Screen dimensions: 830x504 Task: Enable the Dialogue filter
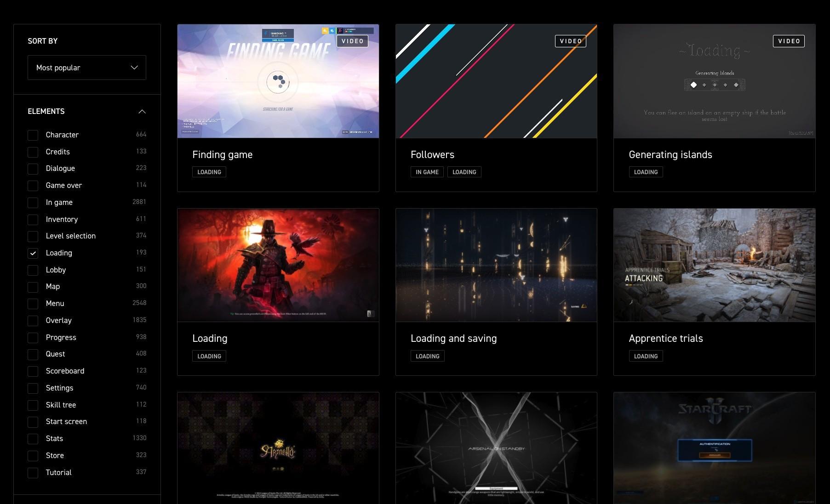(x=33, y=169)
